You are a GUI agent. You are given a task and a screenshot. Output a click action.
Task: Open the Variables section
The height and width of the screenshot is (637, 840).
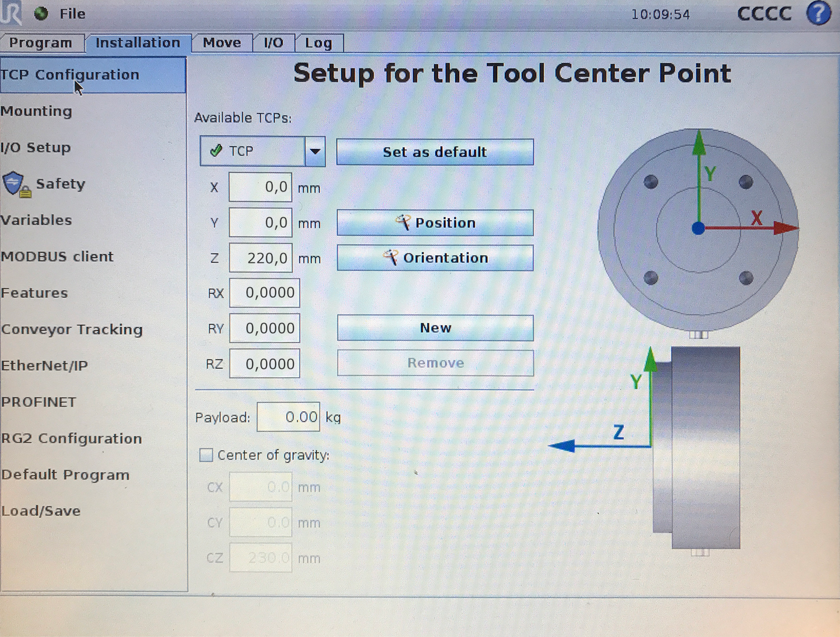click(36, 221)
